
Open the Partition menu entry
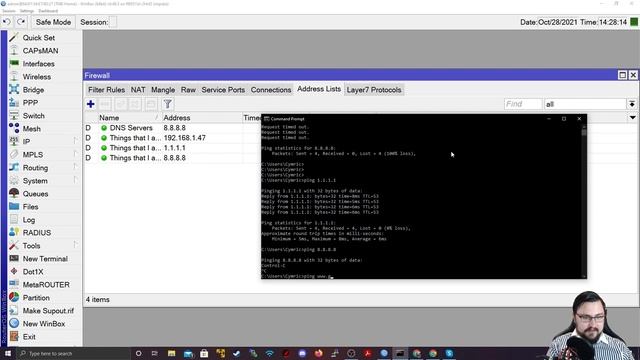point(36,298)
